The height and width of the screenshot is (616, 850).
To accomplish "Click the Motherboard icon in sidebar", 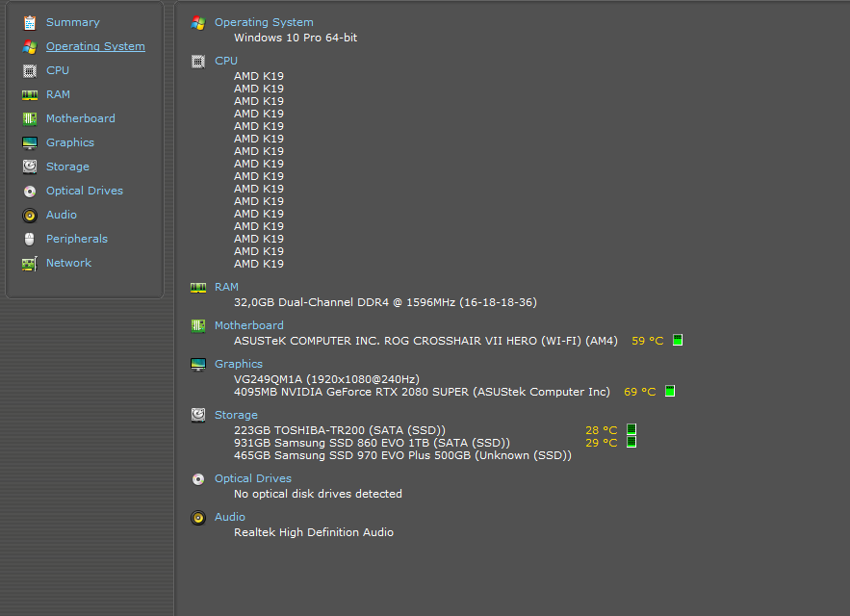I will 30,118.
